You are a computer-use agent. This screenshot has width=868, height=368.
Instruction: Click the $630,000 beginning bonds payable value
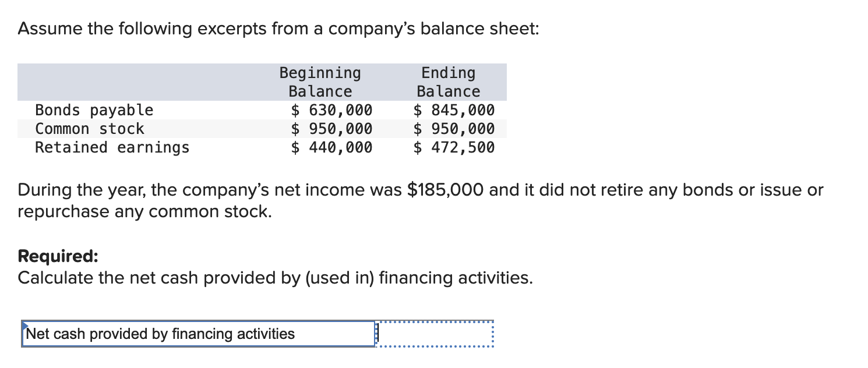click(x=332, y=110)
